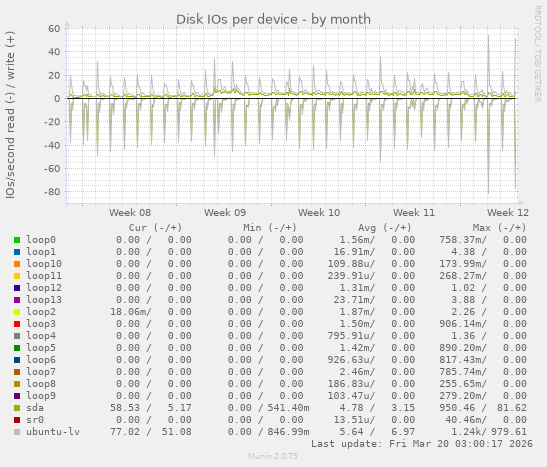This screenshot has width=547, height=467.
Task: Click the loop13 average value '23.71m'
Action: click(354, 300)
